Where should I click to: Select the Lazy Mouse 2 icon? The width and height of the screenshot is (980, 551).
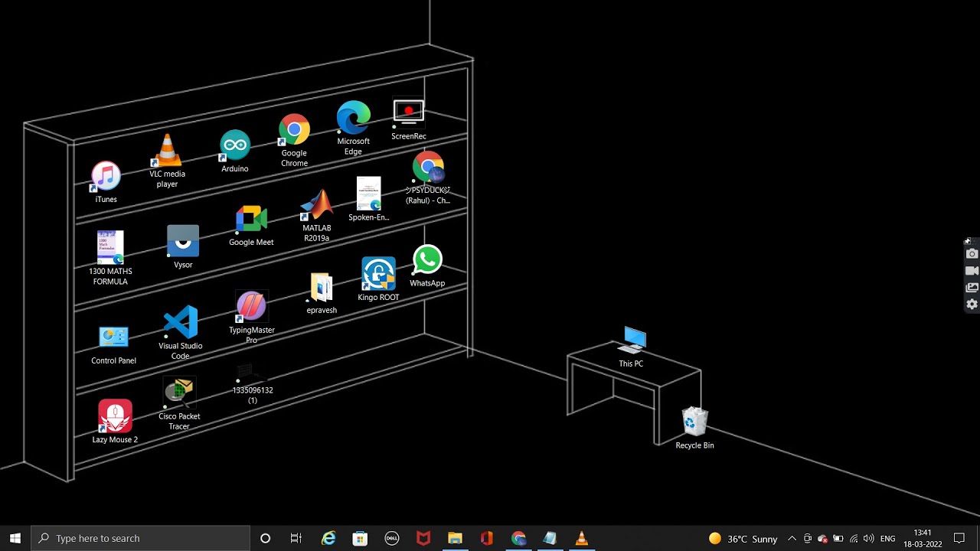(x=115, y=422)
